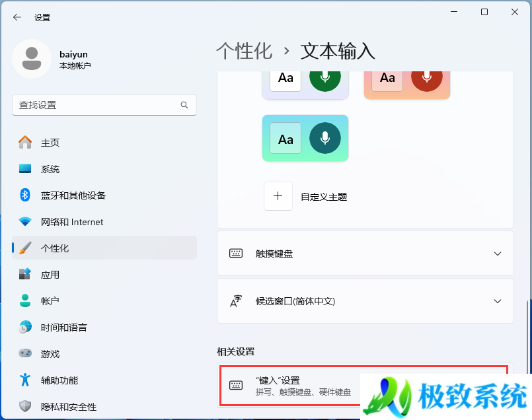Click the 设置 window title
This screenshot has width=532, height=420.
pyautogui.click(x=42, y=18)
